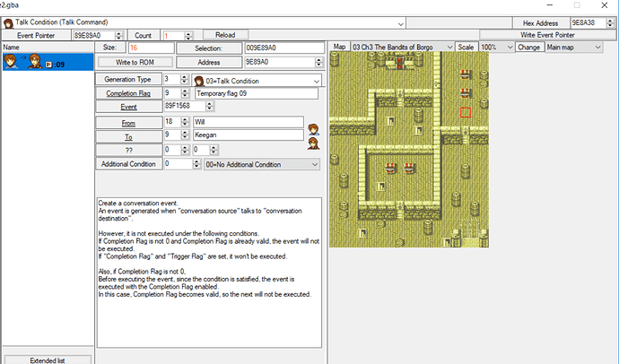Click the Name column header

pyautogui.click(x=48, y=48)
